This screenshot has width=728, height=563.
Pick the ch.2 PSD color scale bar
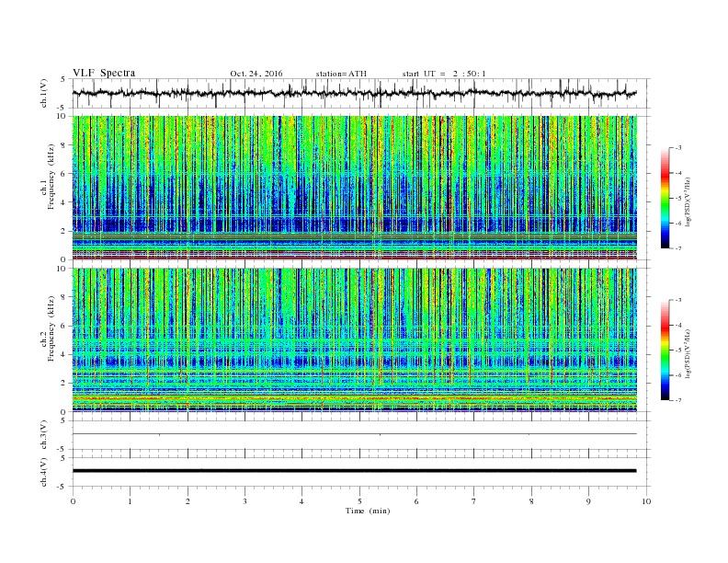[665, 350]
